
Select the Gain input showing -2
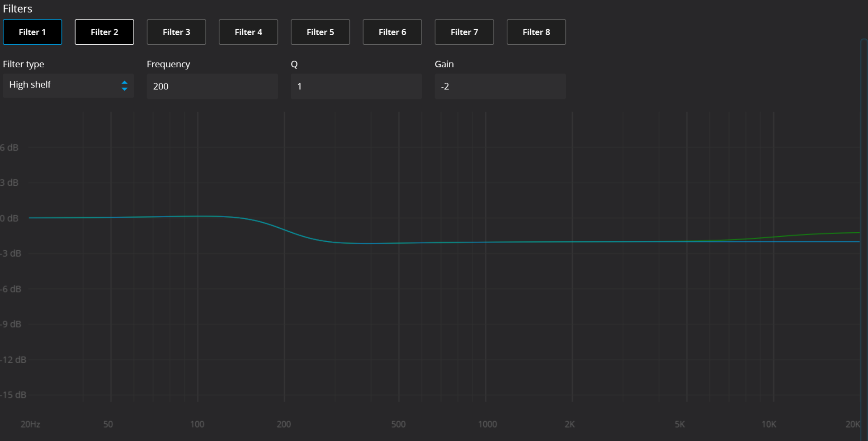click(500, 86)
